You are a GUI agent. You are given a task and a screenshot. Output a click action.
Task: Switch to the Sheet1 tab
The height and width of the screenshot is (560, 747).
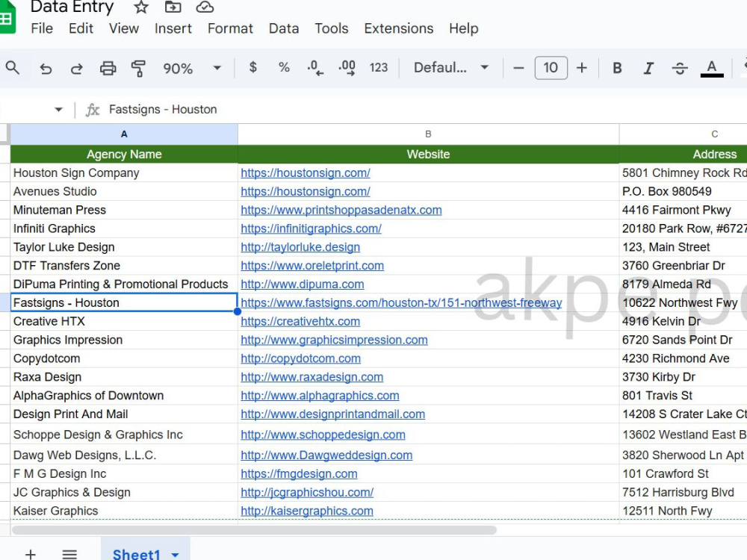tap(136, 554)
